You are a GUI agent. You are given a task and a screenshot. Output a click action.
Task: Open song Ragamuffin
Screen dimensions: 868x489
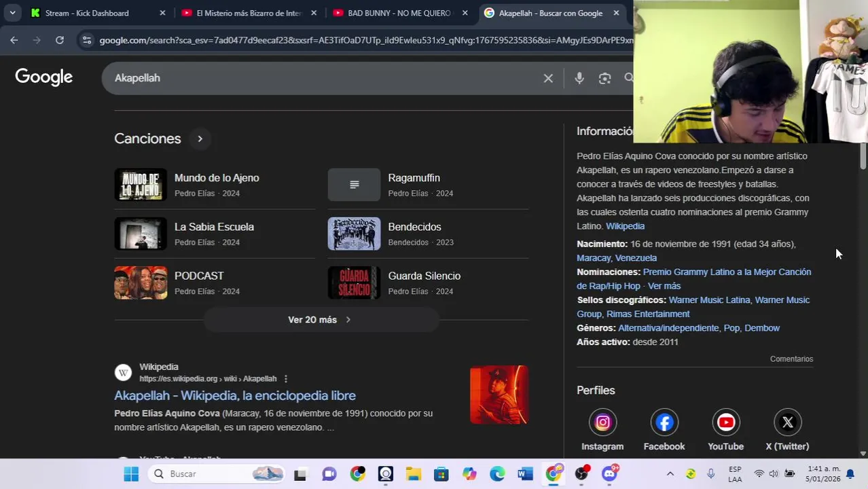[x=414, y=178]
